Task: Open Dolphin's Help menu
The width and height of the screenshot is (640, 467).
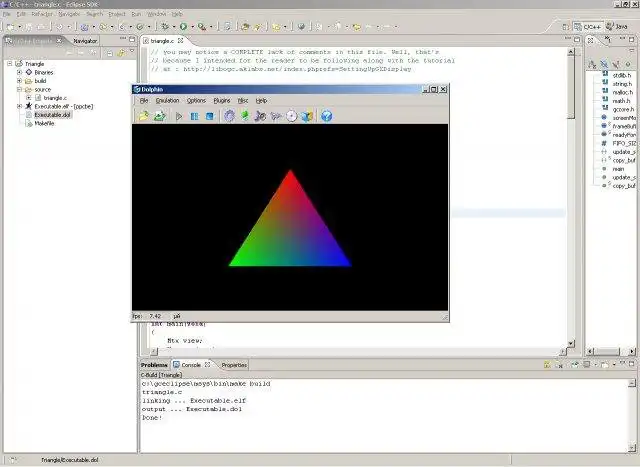Action: [261, 100]
